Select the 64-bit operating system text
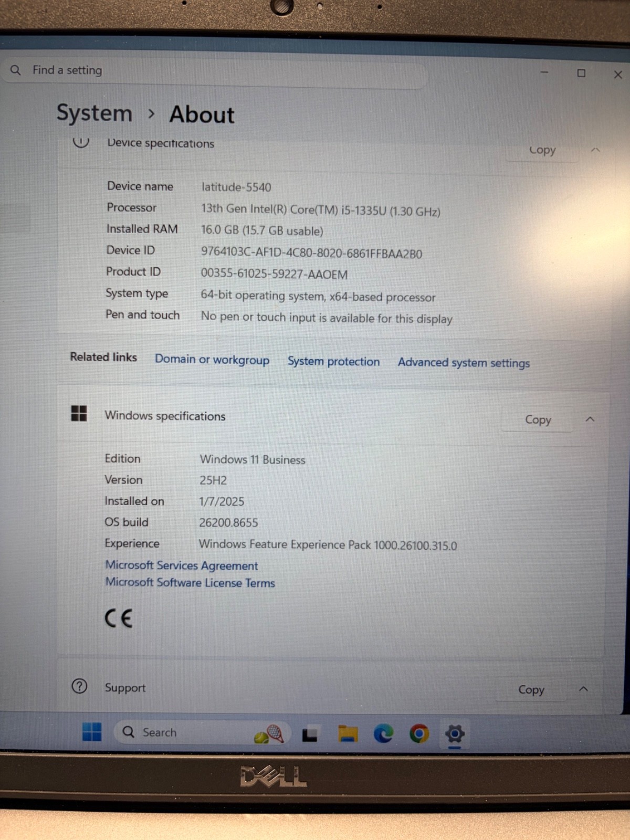This screenshot has height=840, width=630. coord(318,296)
